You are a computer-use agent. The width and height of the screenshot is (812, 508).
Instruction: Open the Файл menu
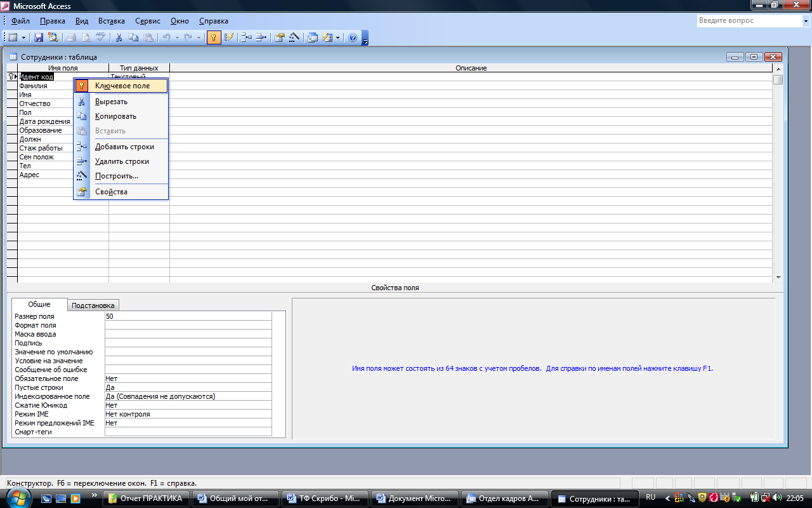tap(21, 21)
